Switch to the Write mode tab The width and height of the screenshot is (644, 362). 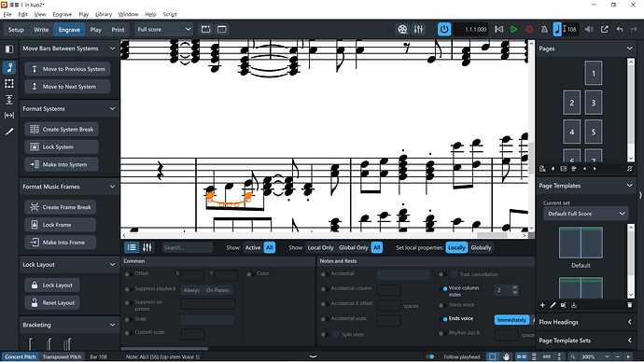tap(41, 30)
